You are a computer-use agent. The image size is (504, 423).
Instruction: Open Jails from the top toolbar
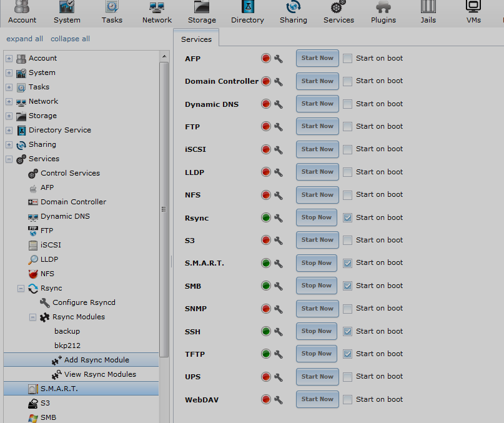[x=428, y=12]
